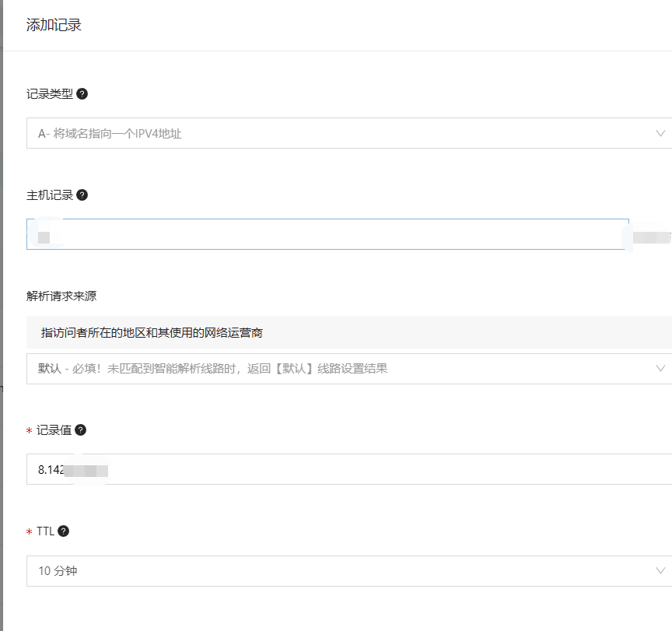This screenshot has width=672, height=631.
Task: Open the 记录类型 dropdown showing A record
Action: click(x=349, y=133)
